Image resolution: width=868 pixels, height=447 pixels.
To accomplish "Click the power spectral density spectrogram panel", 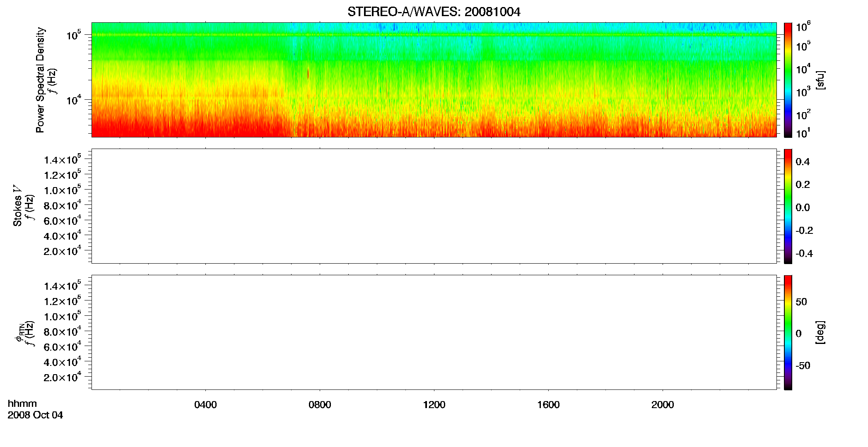I will click(434, 80).
